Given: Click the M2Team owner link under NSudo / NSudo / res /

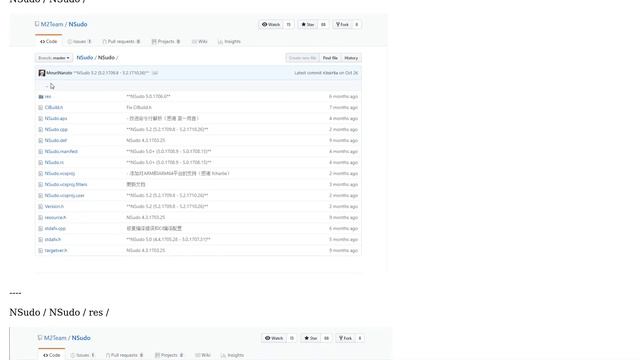Looking at the screenshot, I should click(x=55, y=338).
